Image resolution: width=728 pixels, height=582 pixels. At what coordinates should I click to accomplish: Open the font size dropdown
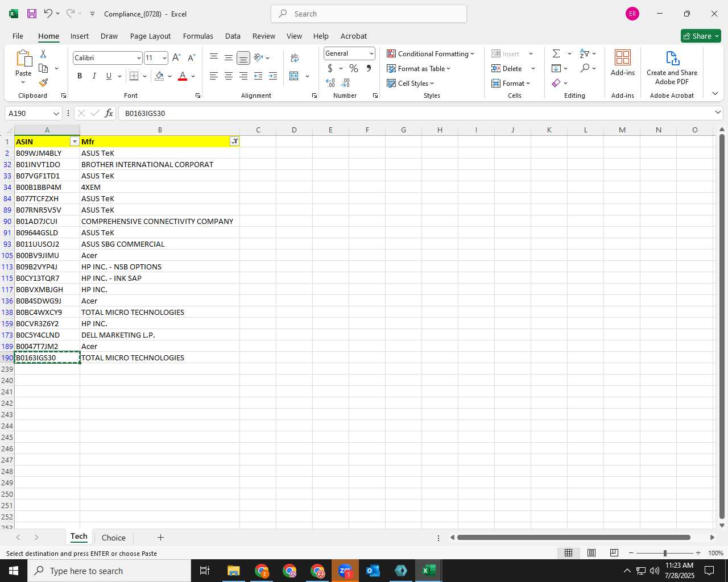(164, 58)
